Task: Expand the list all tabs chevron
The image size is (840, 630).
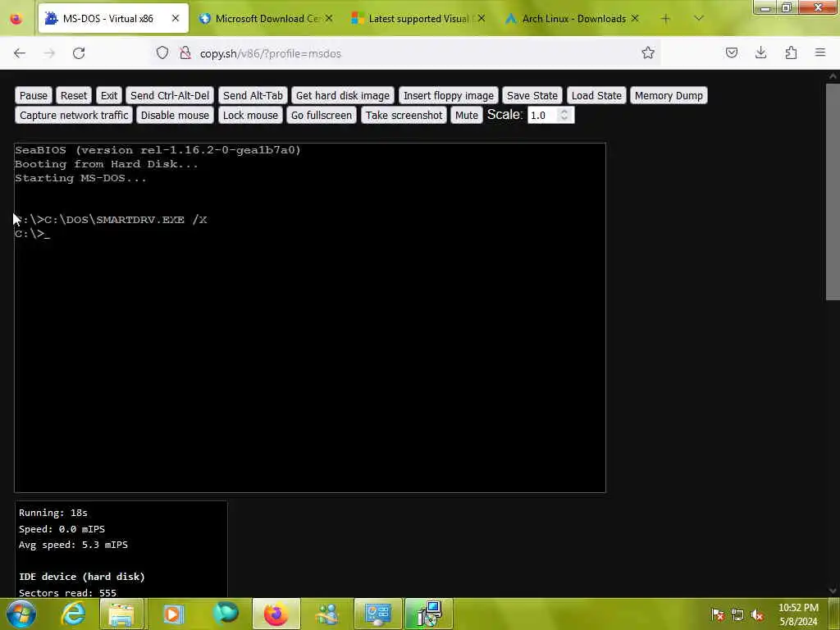Action: [699, 18]
